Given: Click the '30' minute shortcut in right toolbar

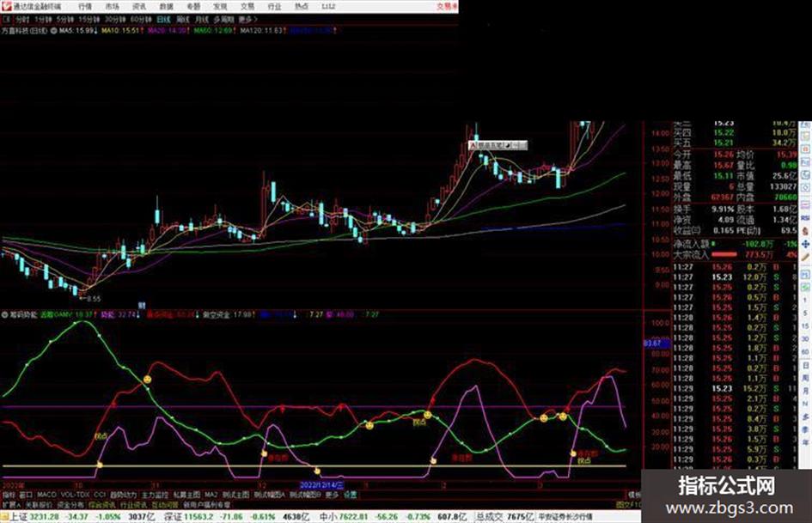Looking at the screenshot, I should [x=805, y=338].
